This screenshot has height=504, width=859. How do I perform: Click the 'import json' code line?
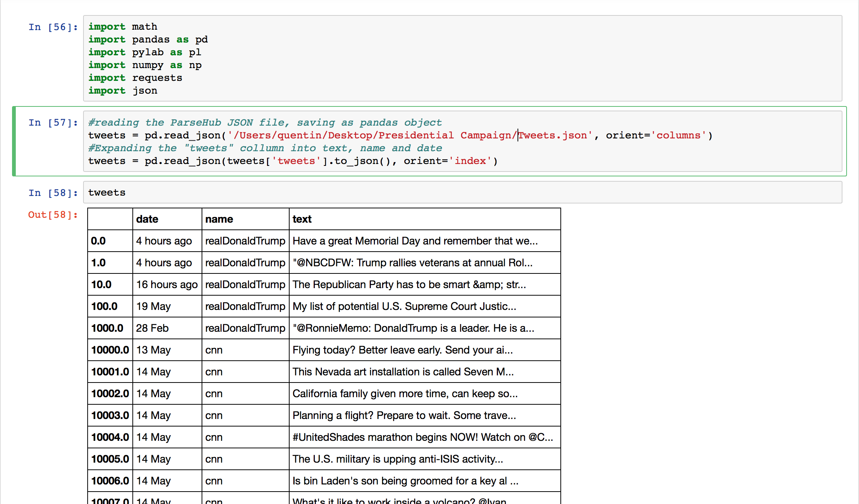coord(123,91)
